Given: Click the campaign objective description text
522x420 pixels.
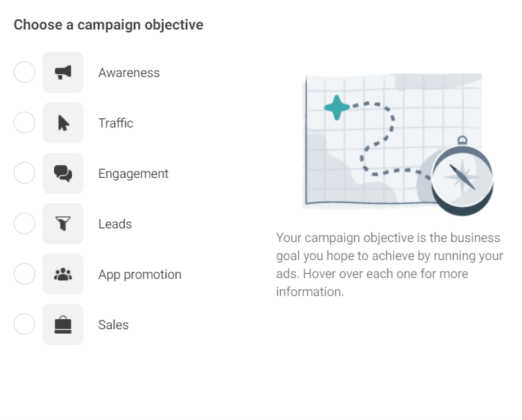Looking at the screenshot, I should tap(390, 264).
